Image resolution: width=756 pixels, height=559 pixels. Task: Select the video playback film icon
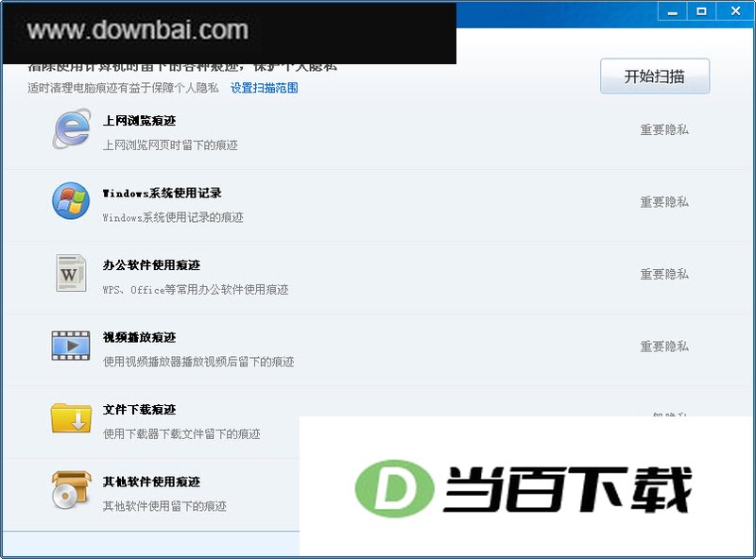pyautogui.click(x=71, y=346)
